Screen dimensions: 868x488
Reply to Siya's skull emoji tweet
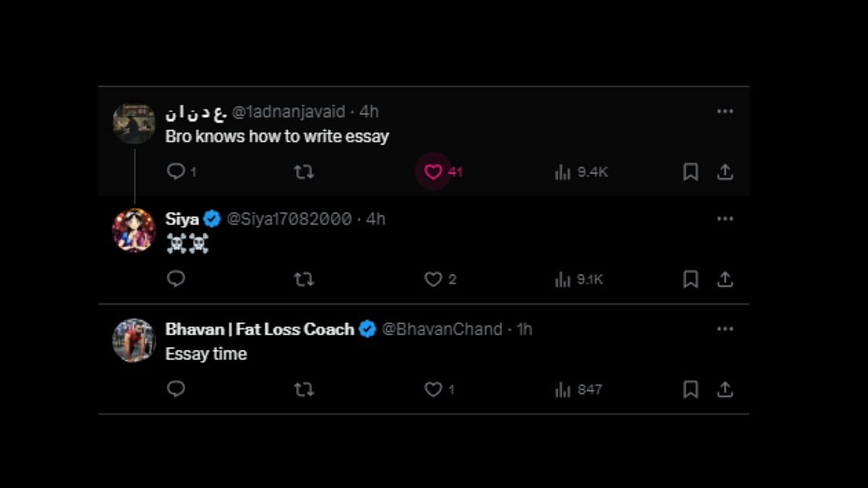point(176,279)
